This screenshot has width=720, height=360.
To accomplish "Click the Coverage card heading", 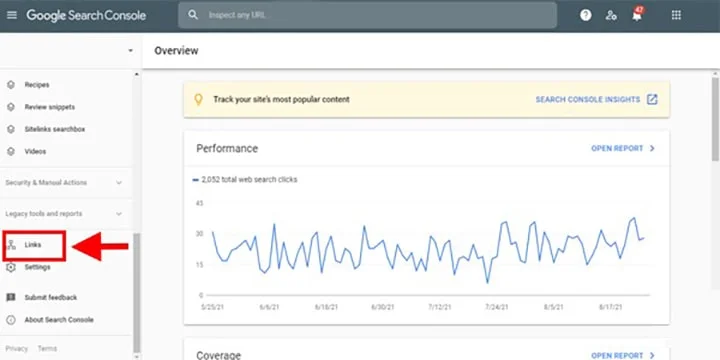I will point(219,355).
